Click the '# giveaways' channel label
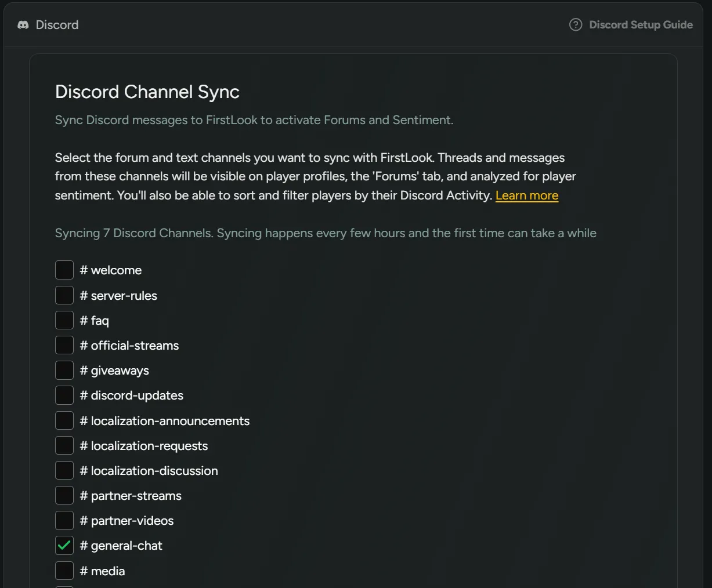The image size is (712, 588). [x=114, y=371]
